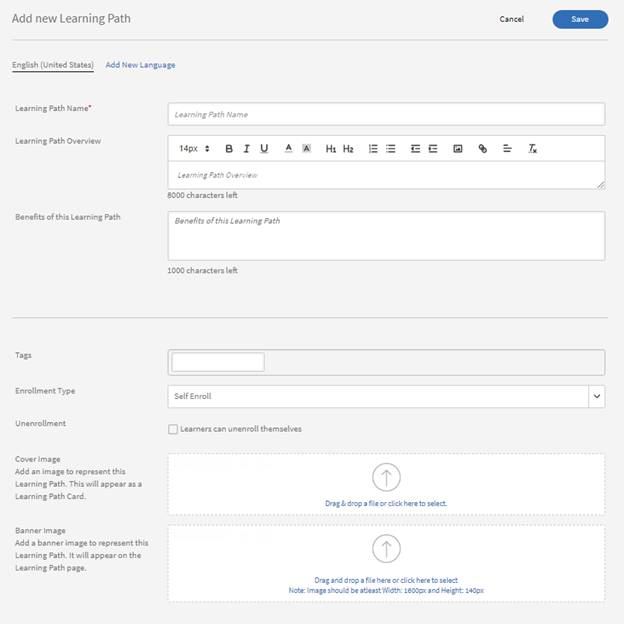Open the text color picker
Viewport: 624px width, 624px height.
[x=289, y=149]
